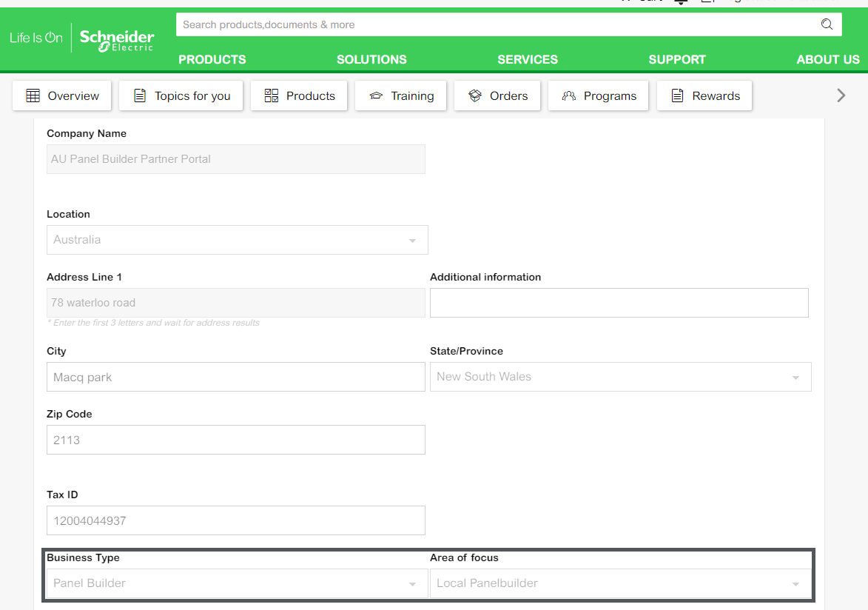Click the State/Province label

pyautogui.click(x=467, y=351)
